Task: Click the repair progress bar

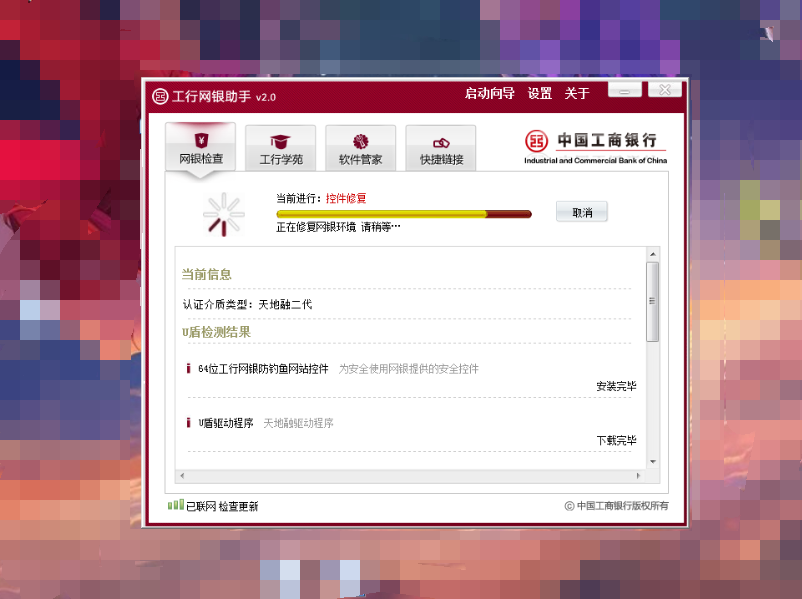Action: 403,213
